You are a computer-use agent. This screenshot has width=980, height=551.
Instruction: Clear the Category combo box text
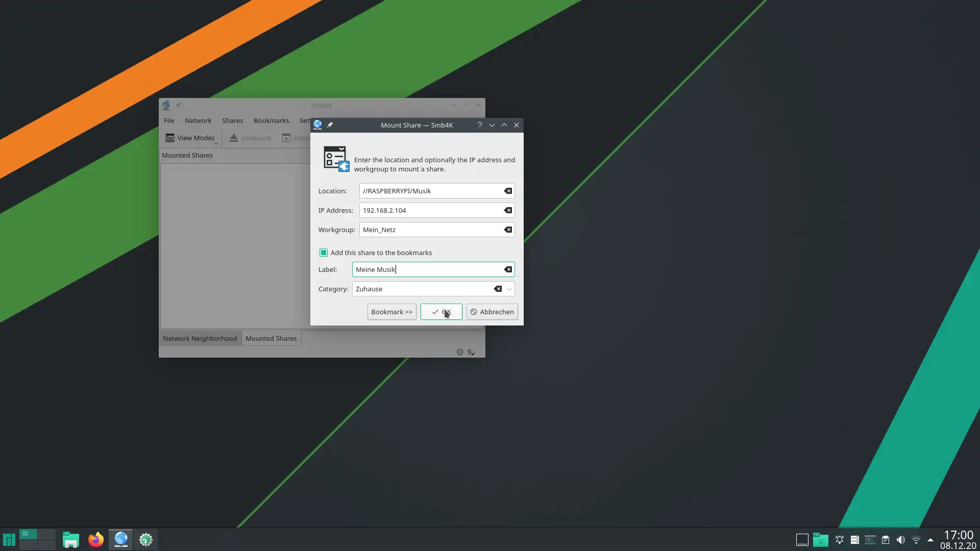(x=498, y=289)
